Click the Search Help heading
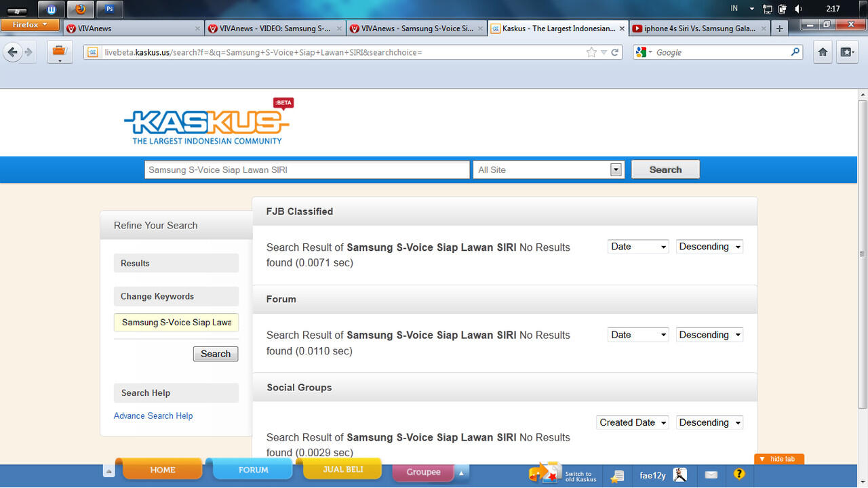868x488 pixels. pos(176,393)
